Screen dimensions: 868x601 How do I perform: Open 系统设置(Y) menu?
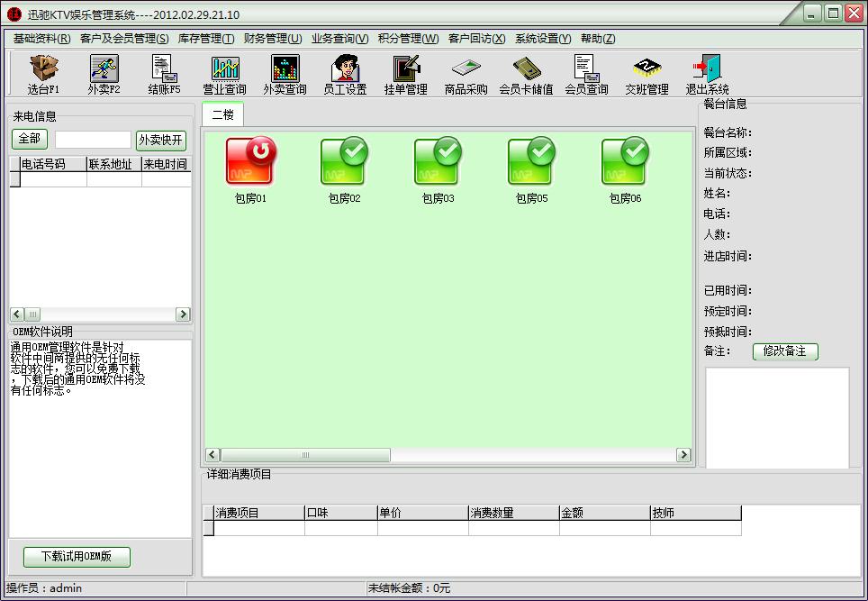click(543, 39)
